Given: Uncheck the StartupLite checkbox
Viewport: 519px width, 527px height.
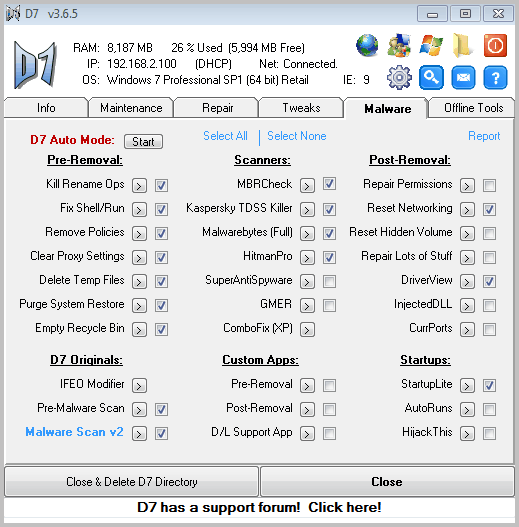Looking at the screenshot, I should click(x=489, y=385).
